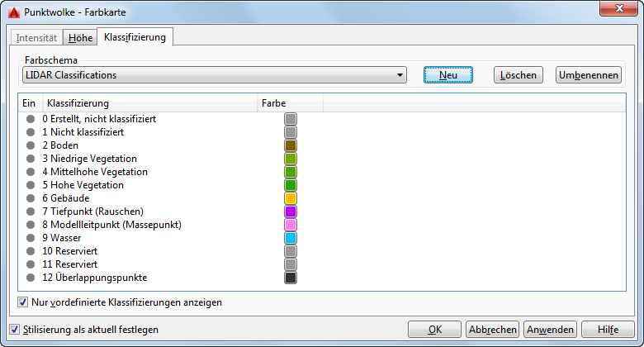The width and height of the screenshot is (644, 347).
Task: Toggle the on-dot for 2 Boden
Action: 31,145
